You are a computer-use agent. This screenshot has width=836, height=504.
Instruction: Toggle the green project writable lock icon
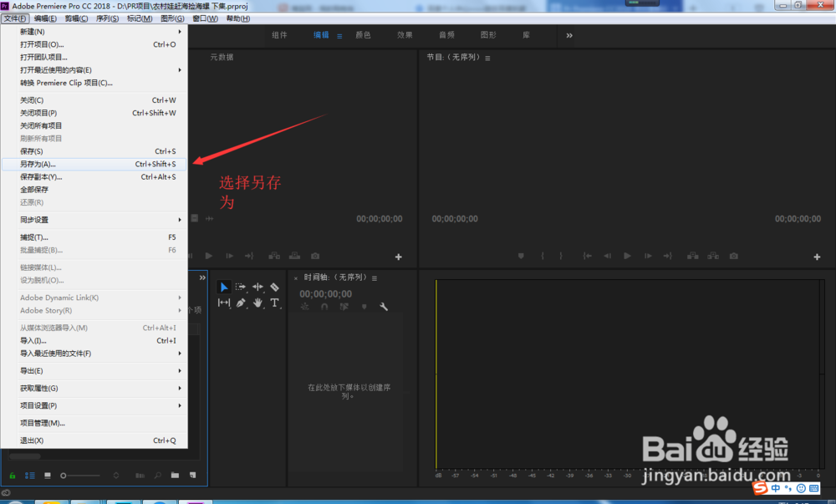click(x=12, y=475)
